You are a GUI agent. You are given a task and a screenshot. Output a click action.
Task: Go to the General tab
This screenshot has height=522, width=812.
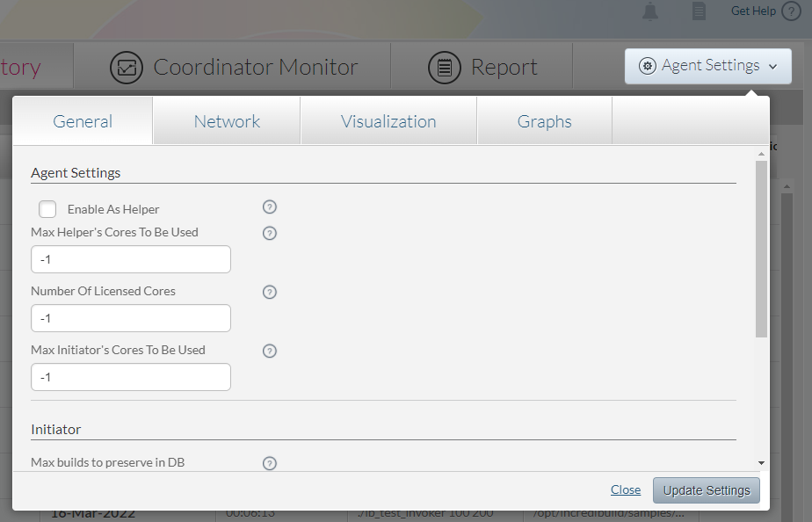pyautogui.click(x=83, y=121)
